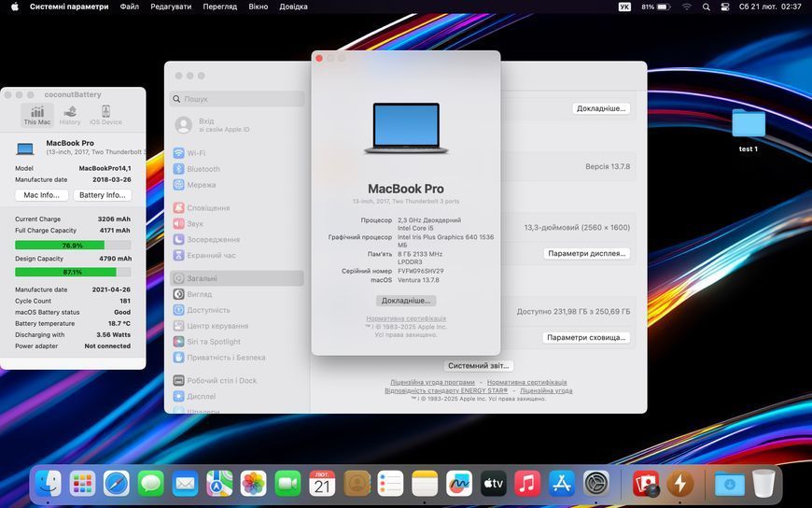This screenshot has width=812, height=508.
Task: Click the 87.1% design capacity bar
Action: (73, 272)
